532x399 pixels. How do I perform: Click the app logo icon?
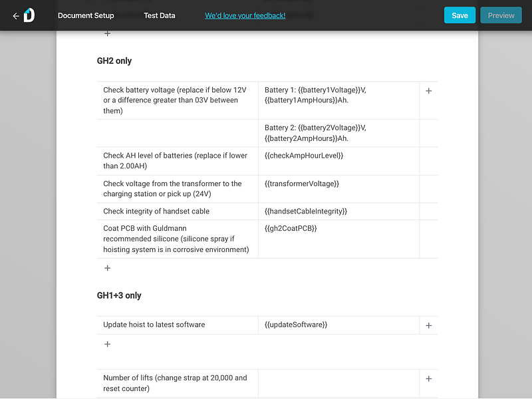pos(29,15)
